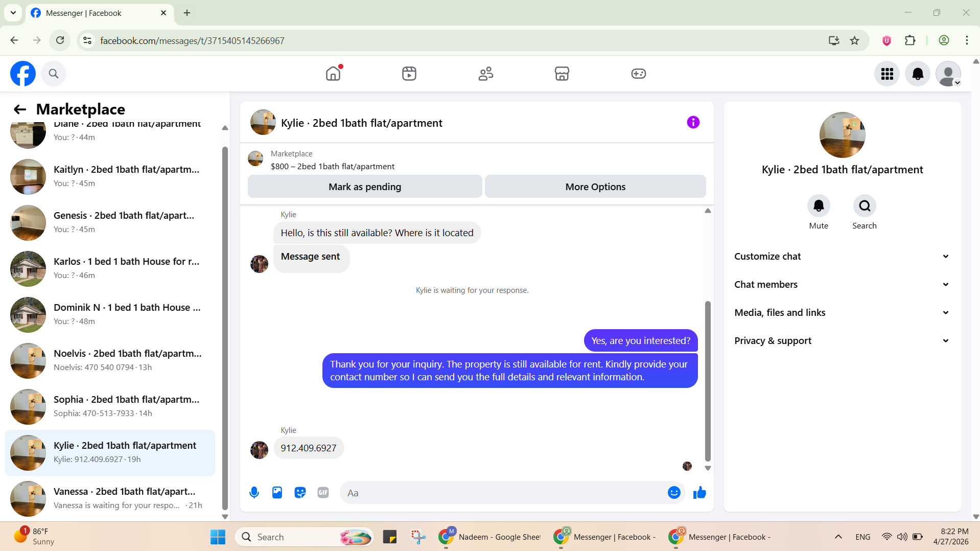Go back from Marketplace chats list
This screenshot has width=980, height=551.
tap(20, 109)
